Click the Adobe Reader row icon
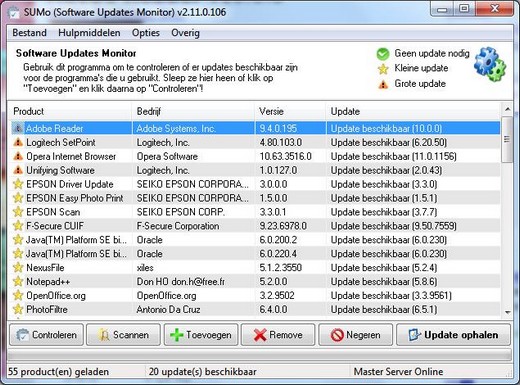Viewport: 520px width, 385px height. point(18,128)
